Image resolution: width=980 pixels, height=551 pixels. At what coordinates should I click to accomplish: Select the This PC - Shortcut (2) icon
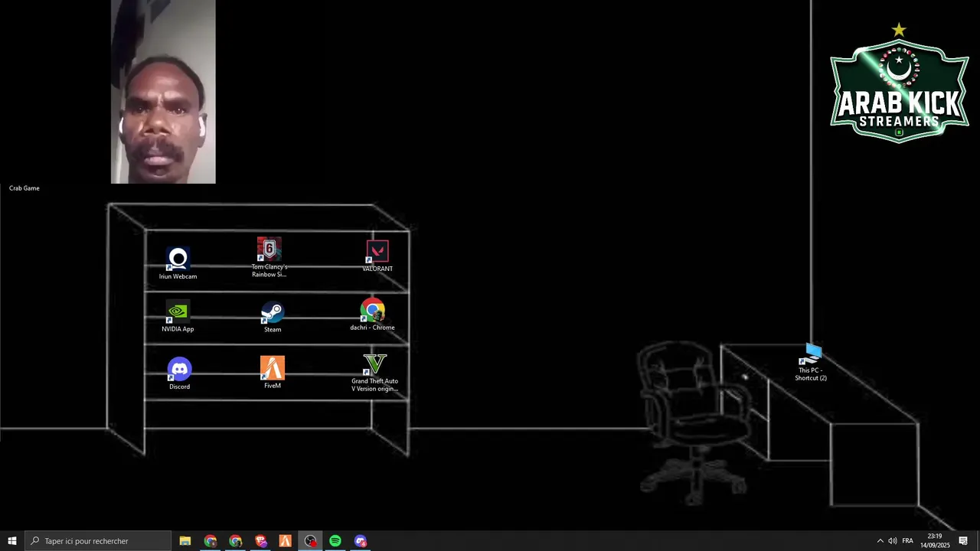click(x=811, y=363)
